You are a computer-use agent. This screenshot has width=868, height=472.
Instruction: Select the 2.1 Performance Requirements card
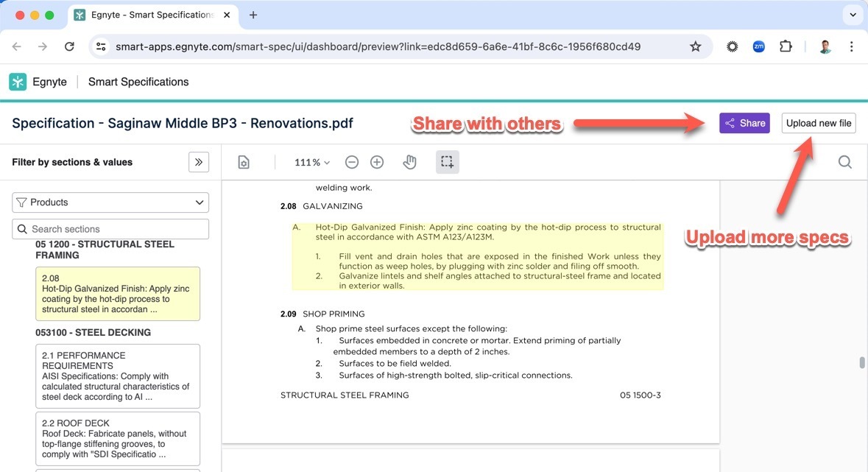coord(118,376)
